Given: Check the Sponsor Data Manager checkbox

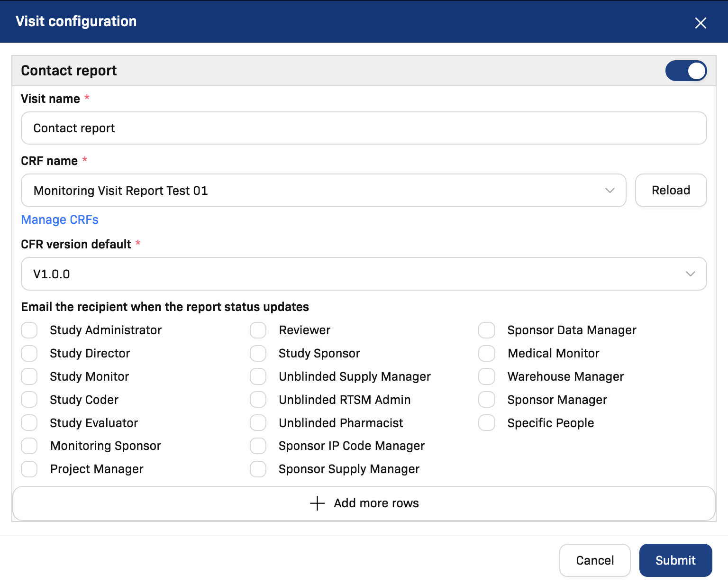Looking at the screenshot, I should point(487,330).
